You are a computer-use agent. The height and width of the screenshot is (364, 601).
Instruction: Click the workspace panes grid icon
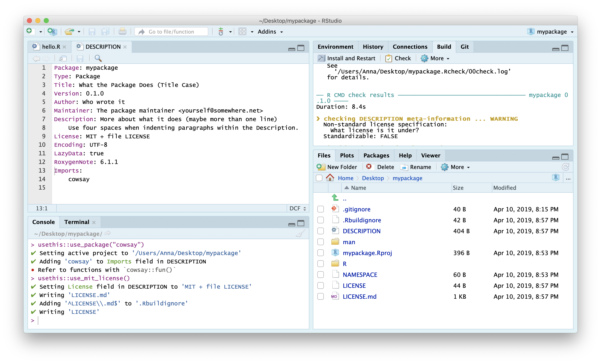point(242,31)
